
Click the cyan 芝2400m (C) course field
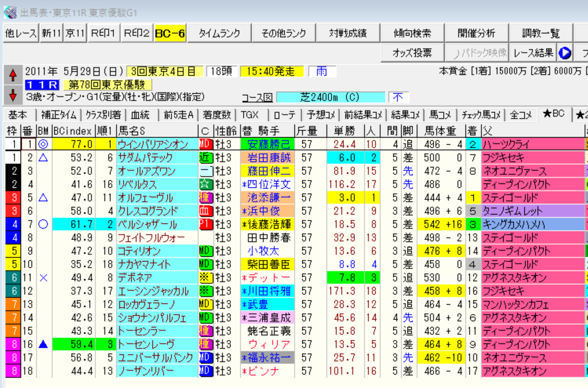[331, 97]
